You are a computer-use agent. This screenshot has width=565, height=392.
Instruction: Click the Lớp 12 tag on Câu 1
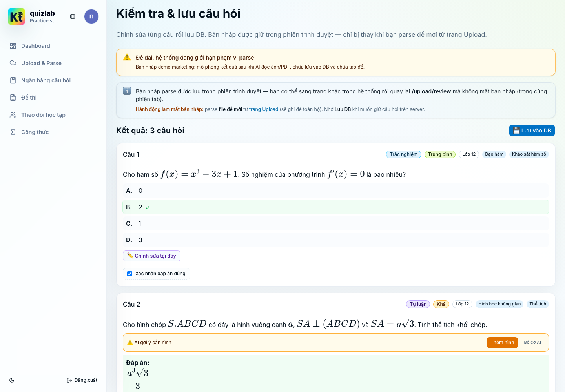pyautogui.click(x=469, y=154)
